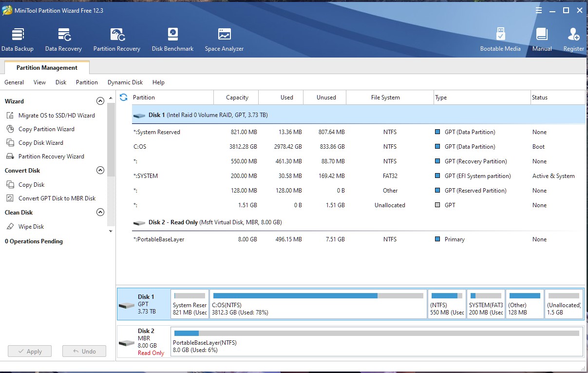This screenshot has height=373, width=588.
Task: Select the System Reserved partition row
Action: coord(359,132)
